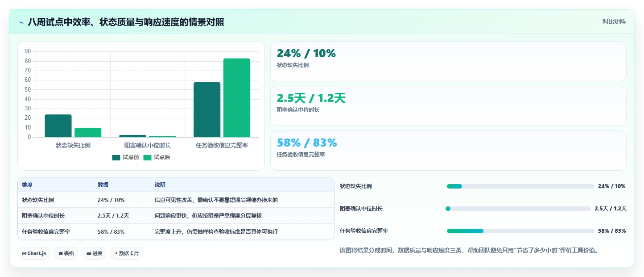
Task: Click progress value 58% / 83% at right
Action: 612,231
